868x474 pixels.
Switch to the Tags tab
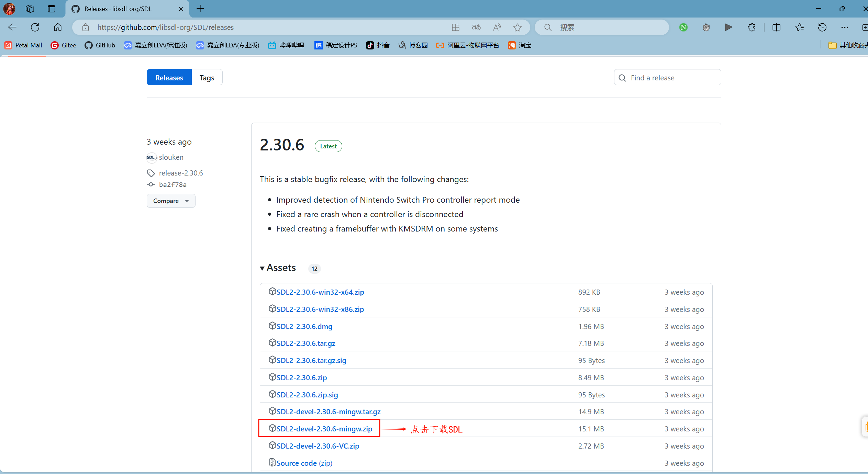coord(207,78)
